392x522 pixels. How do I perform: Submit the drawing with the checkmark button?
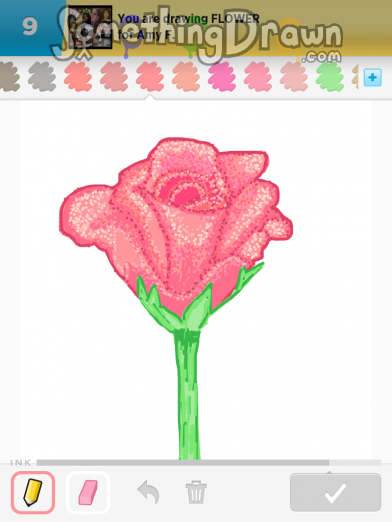[335, 492]
